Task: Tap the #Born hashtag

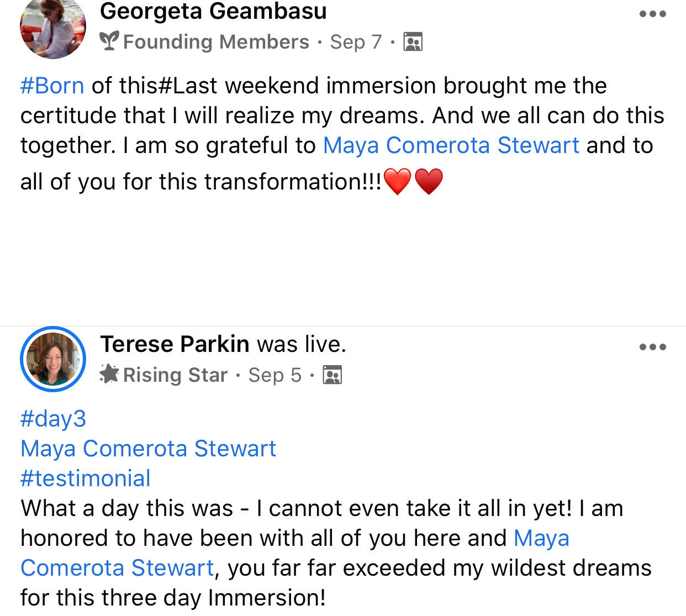Action: click(x=52, y=86)
